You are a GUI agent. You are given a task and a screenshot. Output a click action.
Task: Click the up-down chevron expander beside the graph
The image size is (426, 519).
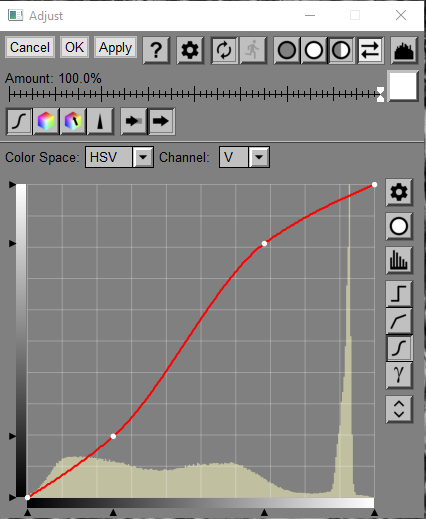399,409
